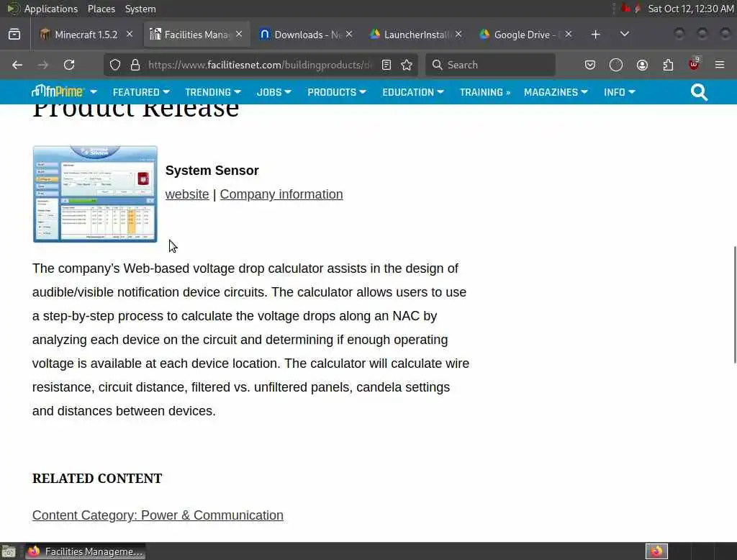Expand the JOBS menu
Image resolution: width=737 pixels, height=560 pixels.
[274, 92]
